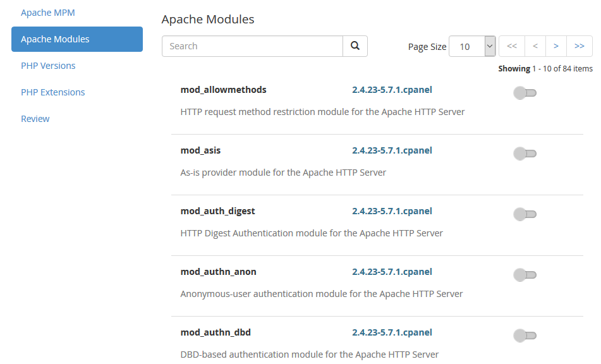Toggle the mod_authn_dbd module on

click(x=525, y=336)
